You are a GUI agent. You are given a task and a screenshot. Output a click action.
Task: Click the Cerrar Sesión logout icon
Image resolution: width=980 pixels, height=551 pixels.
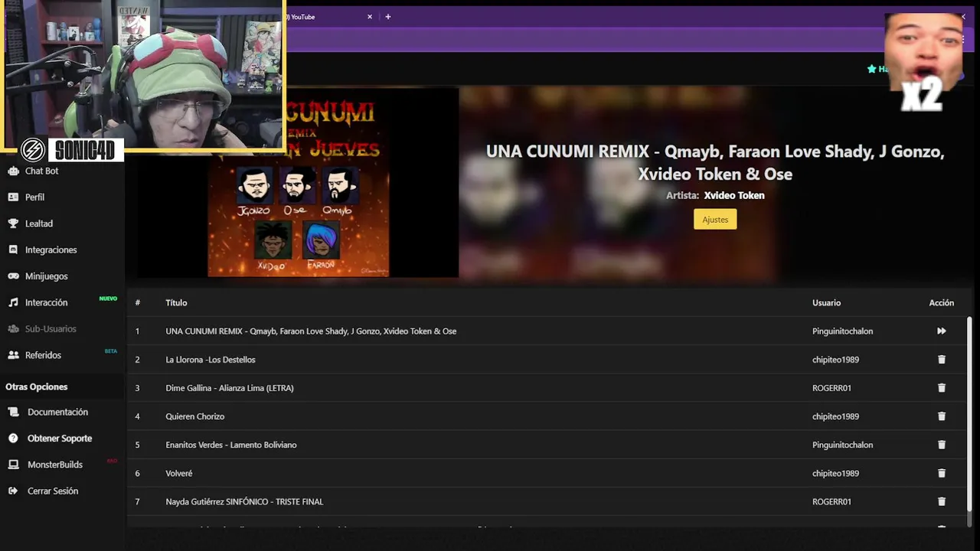13,491
